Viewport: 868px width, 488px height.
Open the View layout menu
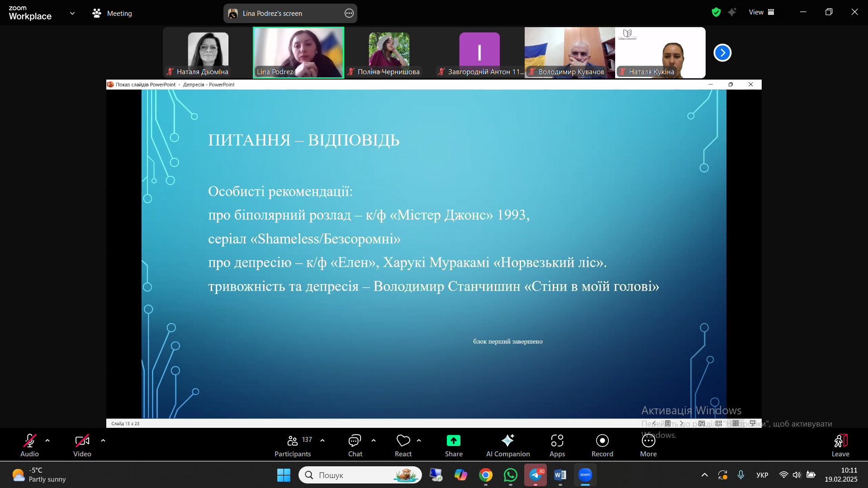tap(762, 12)
